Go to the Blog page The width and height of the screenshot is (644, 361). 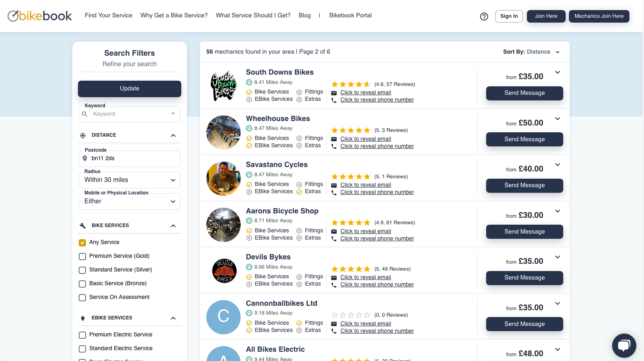click(304, 15)
